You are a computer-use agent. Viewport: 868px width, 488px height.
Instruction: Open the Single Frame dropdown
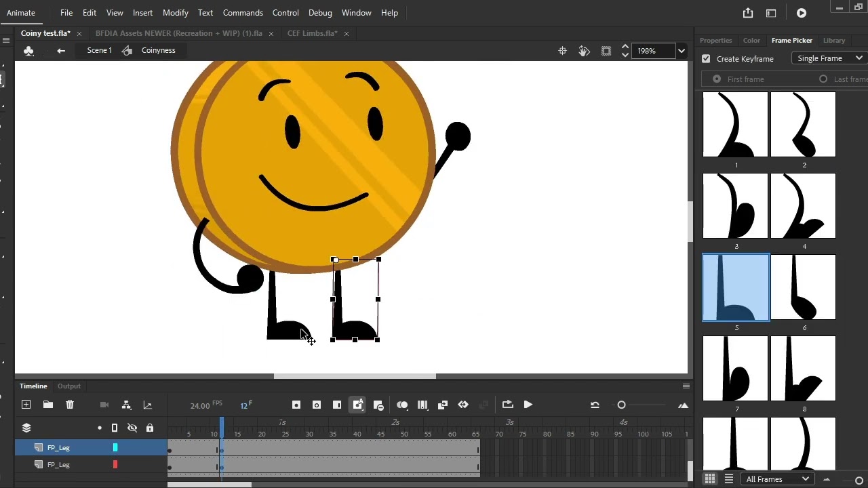pos(829,58)
